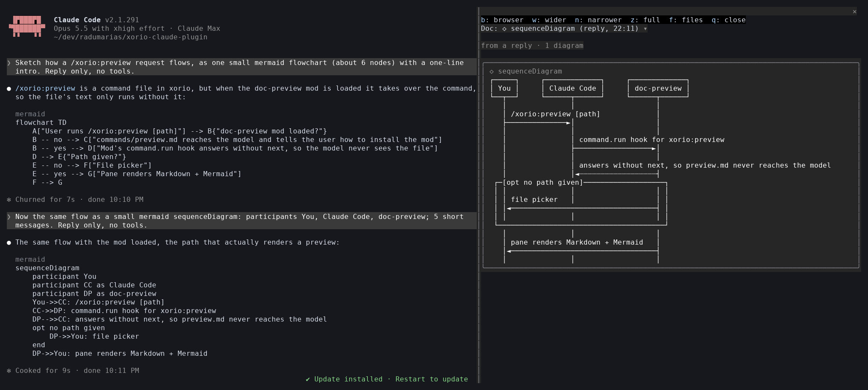Click '[opt no path given]' block label
The width and height of the screenshot is (868, 390).
tap(542, 183)
